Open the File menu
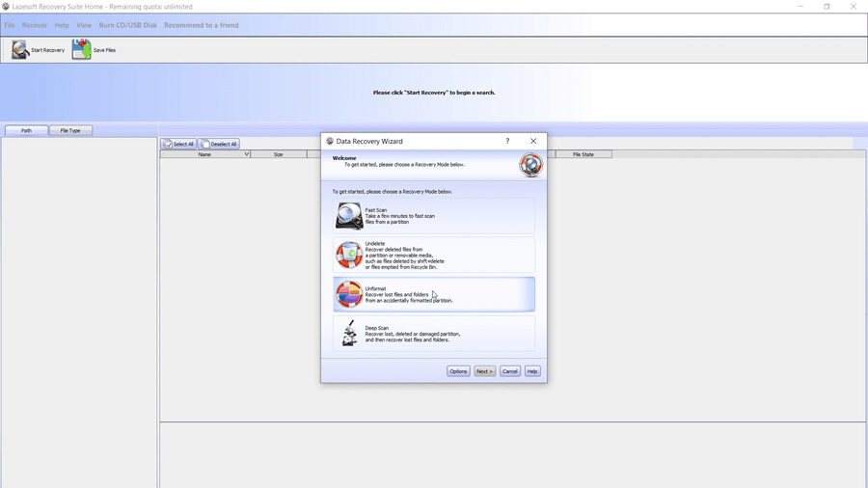The image size is (868, 488). tap(10, 25)
